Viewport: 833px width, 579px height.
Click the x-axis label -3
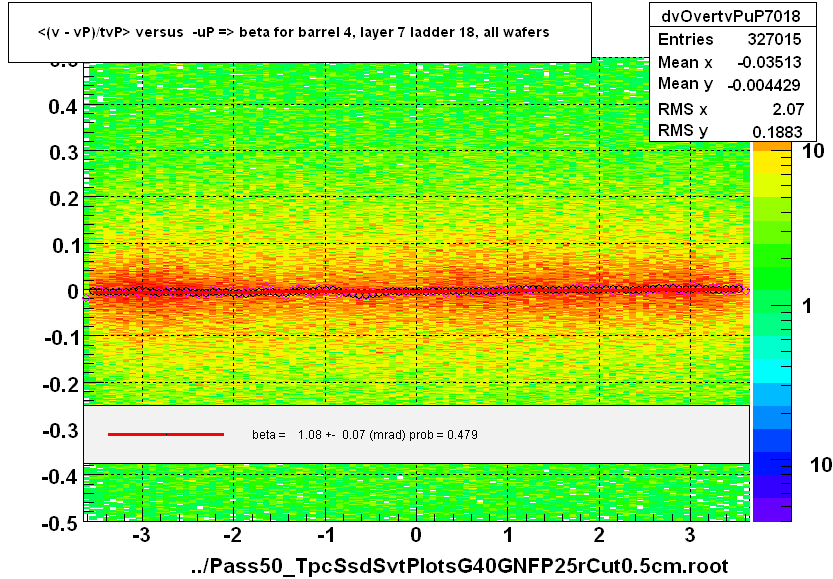pyautogui.click(x=141, y=535)
